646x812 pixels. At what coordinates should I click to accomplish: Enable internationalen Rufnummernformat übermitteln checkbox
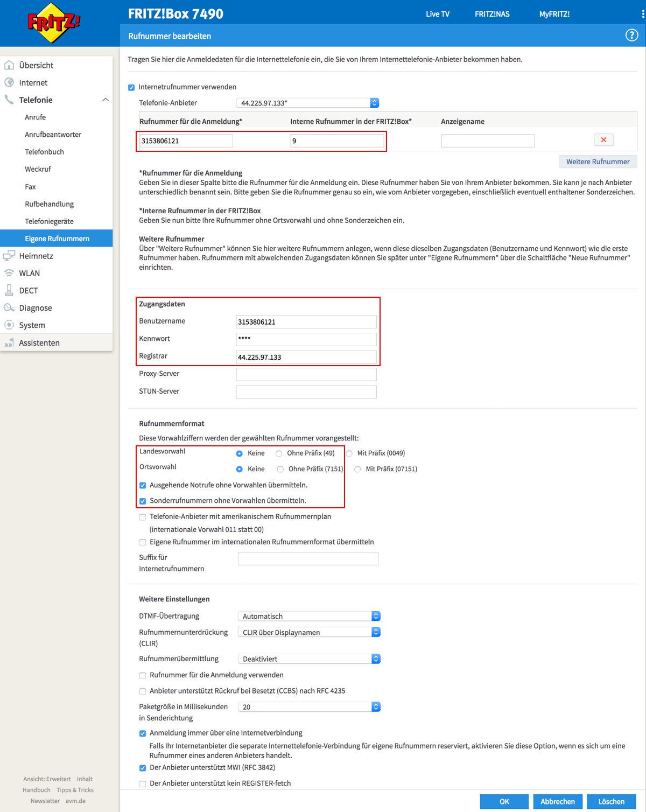[143, 542]
